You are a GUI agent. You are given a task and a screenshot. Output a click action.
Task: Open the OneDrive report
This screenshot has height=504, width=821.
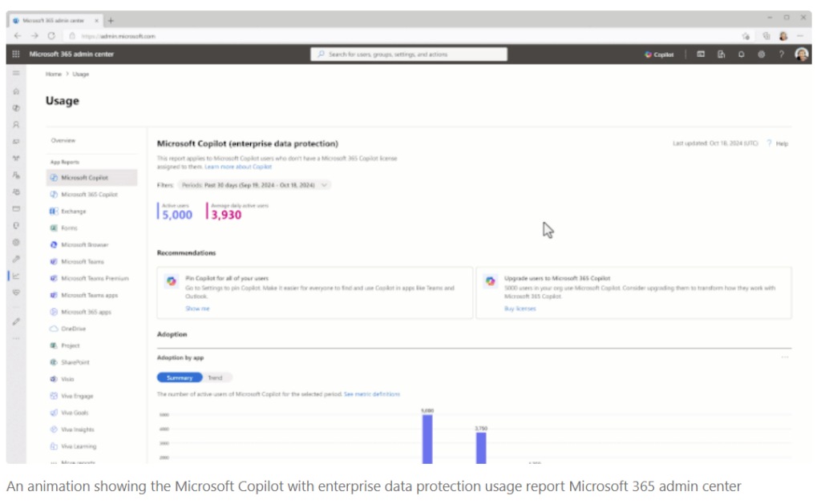[x=73, y=329]
